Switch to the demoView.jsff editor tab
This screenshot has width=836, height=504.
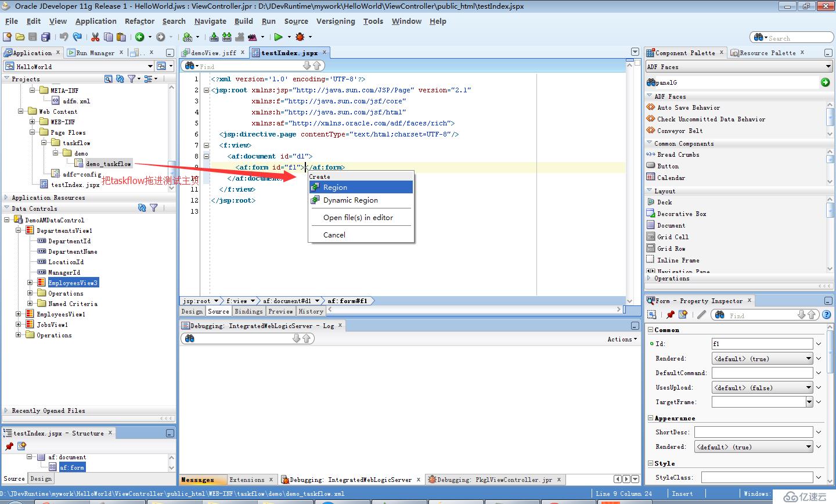pos(213,52)
